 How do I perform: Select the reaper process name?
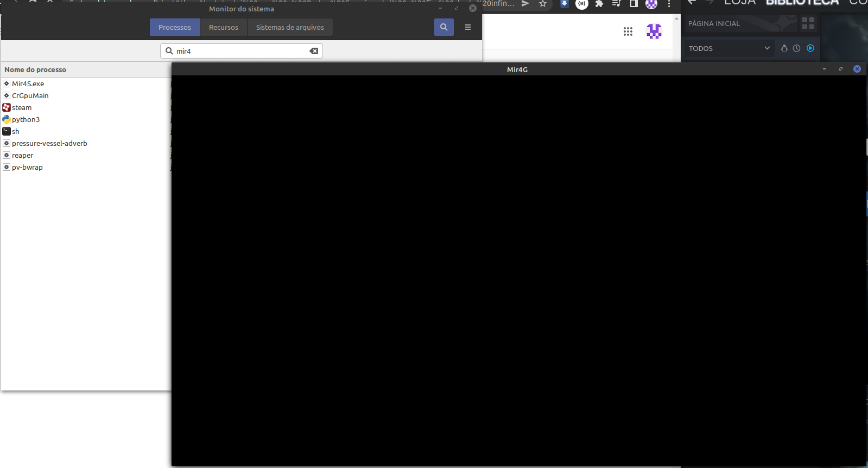pos(23,155)
